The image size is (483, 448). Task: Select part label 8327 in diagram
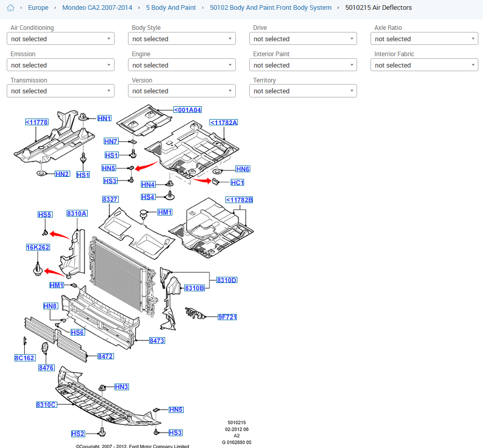(x=110, y=199)
